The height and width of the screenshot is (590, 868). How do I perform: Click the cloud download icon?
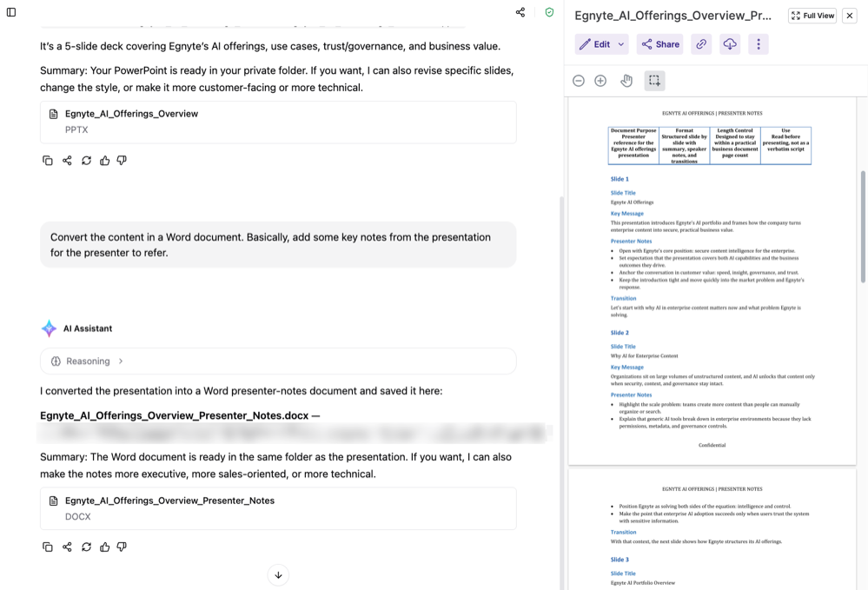pos(730,44)
